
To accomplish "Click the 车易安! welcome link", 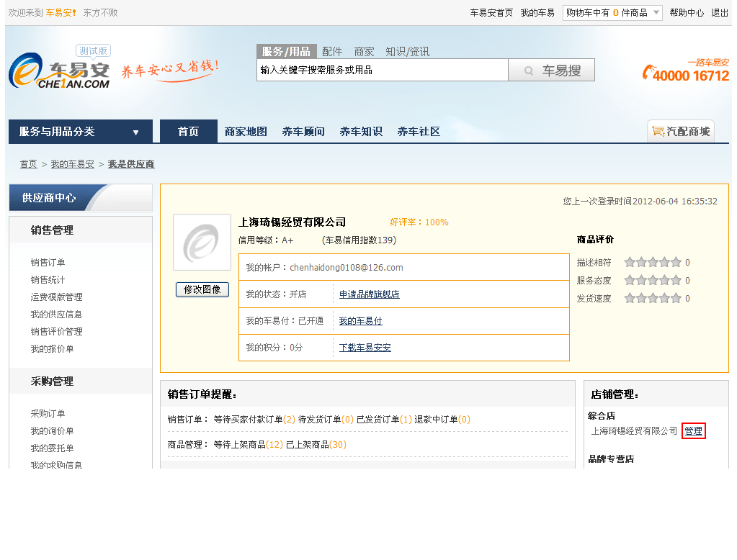I will pos(61,13).
